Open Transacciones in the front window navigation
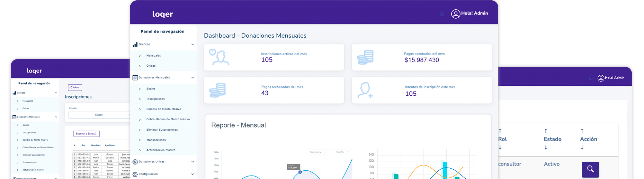This screenshot has height=179, width=644. point(156,140)
